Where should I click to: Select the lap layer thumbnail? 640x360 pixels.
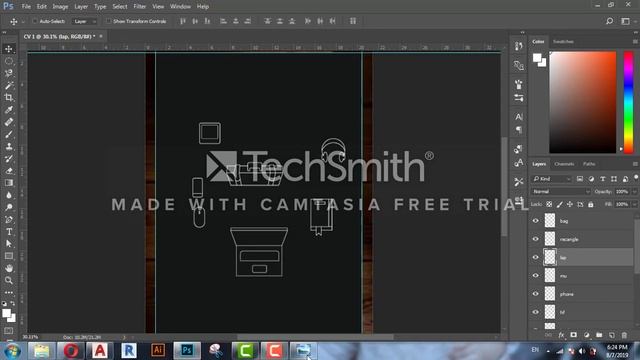(x=550, y=258)
